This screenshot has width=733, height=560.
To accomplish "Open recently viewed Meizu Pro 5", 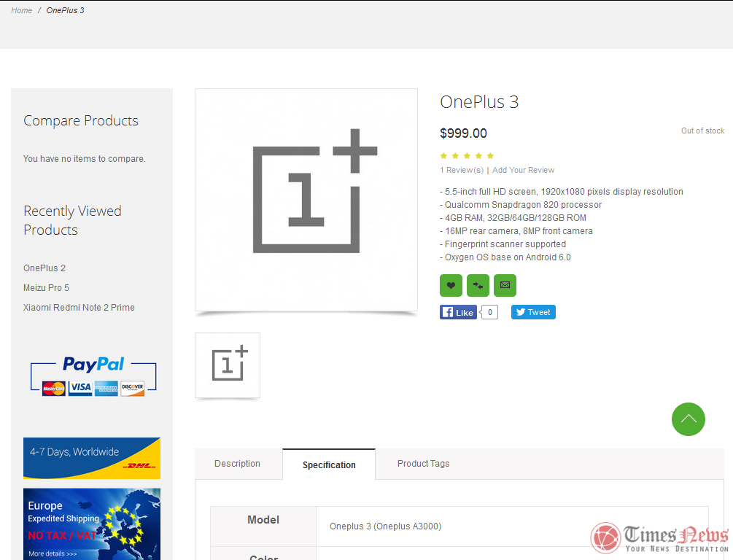I will point(46,288).
